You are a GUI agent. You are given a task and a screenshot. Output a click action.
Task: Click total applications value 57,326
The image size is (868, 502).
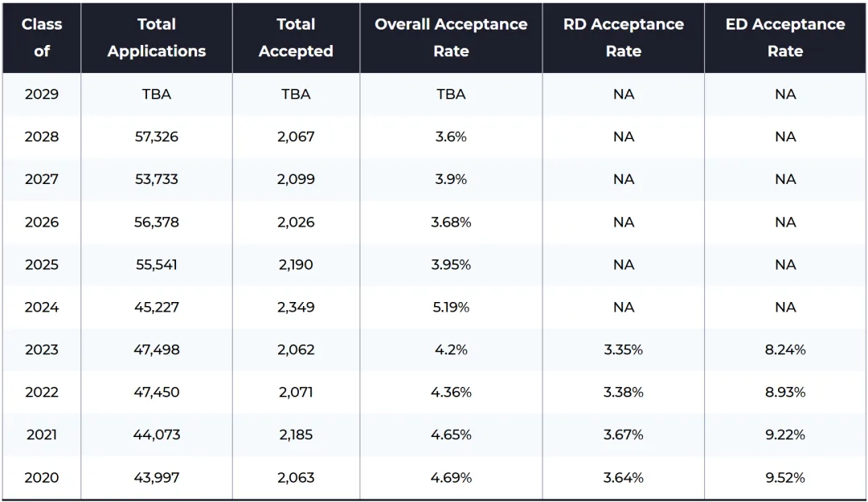(157, 137)
